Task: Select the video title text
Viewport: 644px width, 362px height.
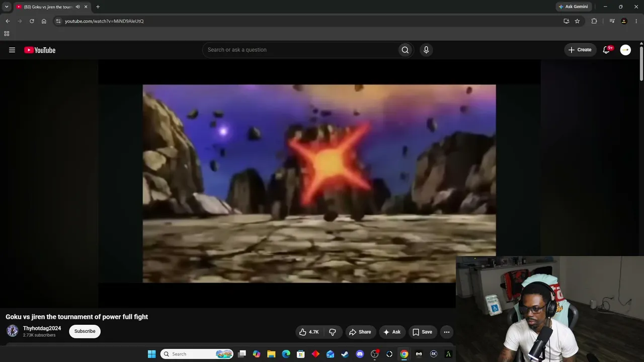Action: click(x=77, y=317)
